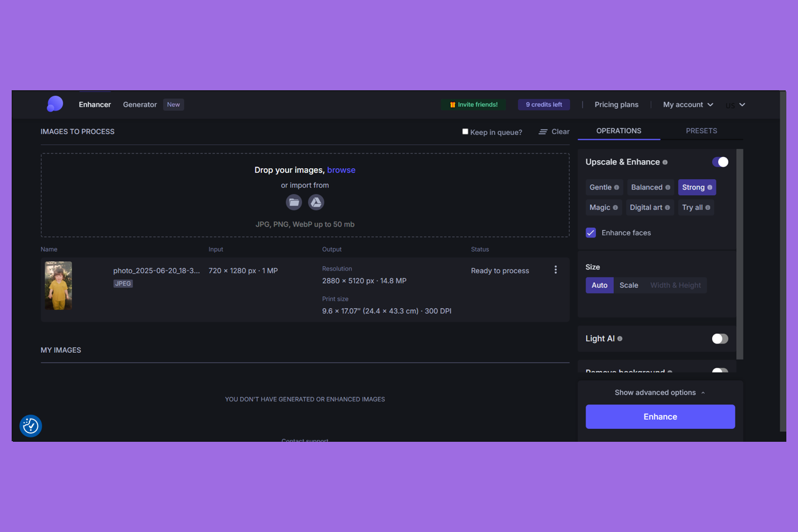798x532 pixels.
Task: Switch to the Presets tab
Action: coord(701,131)
